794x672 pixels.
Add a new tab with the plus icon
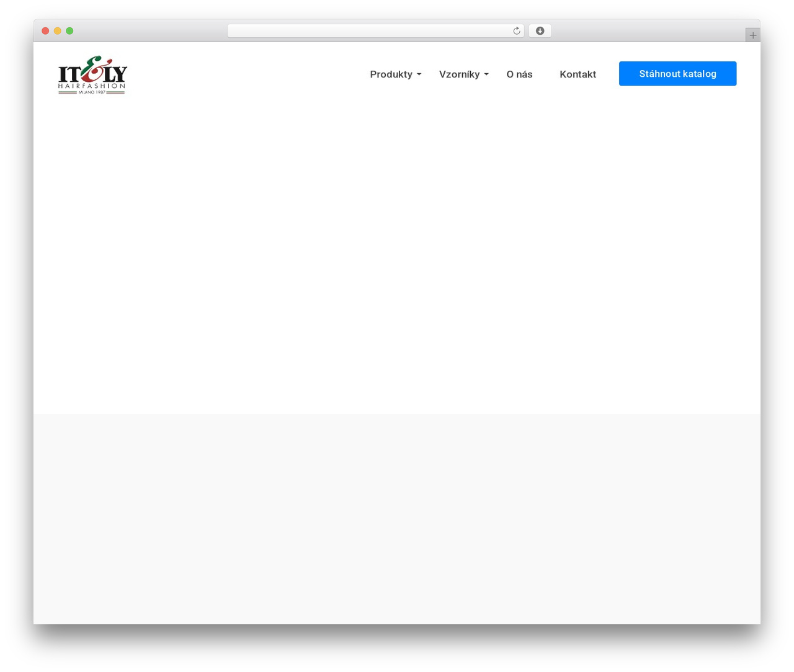tap(752, 35)
